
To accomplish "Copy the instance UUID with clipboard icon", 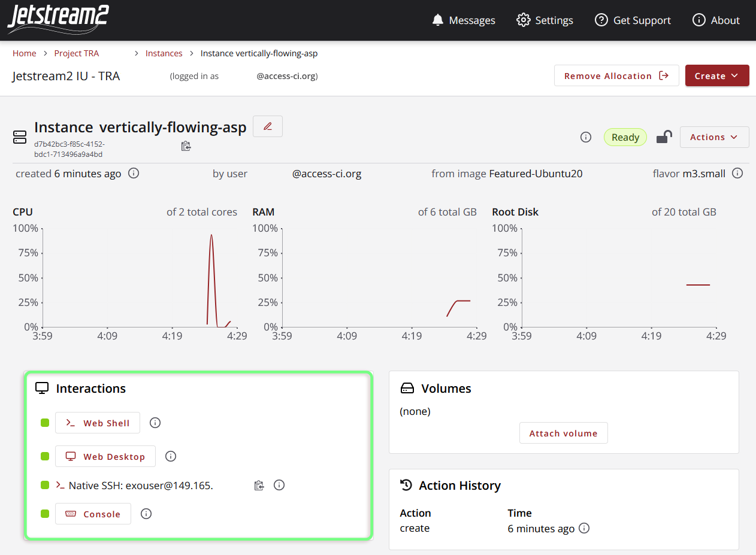I will [186, 145].
